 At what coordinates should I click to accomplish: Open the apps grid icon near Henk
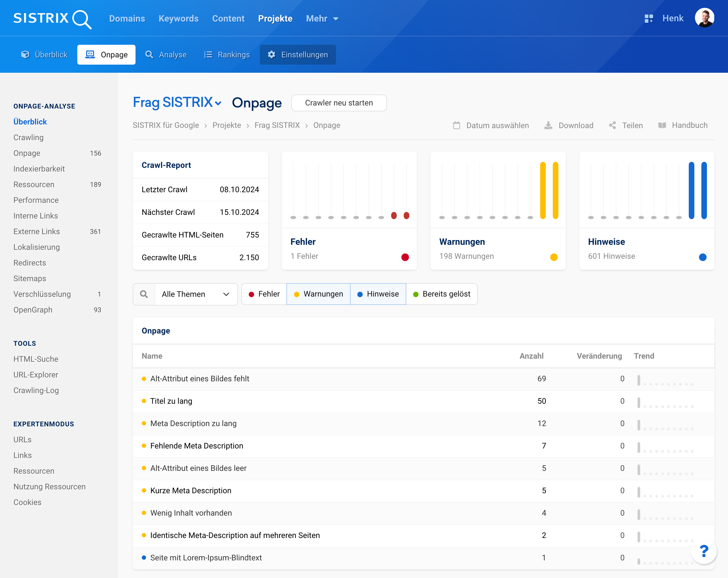(x=649, y=18)
